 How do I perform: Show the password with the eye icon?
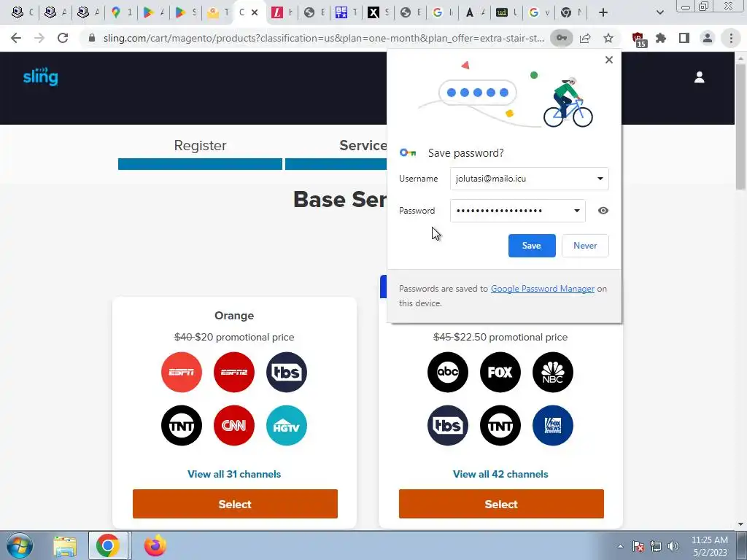[x=603, y=211]
